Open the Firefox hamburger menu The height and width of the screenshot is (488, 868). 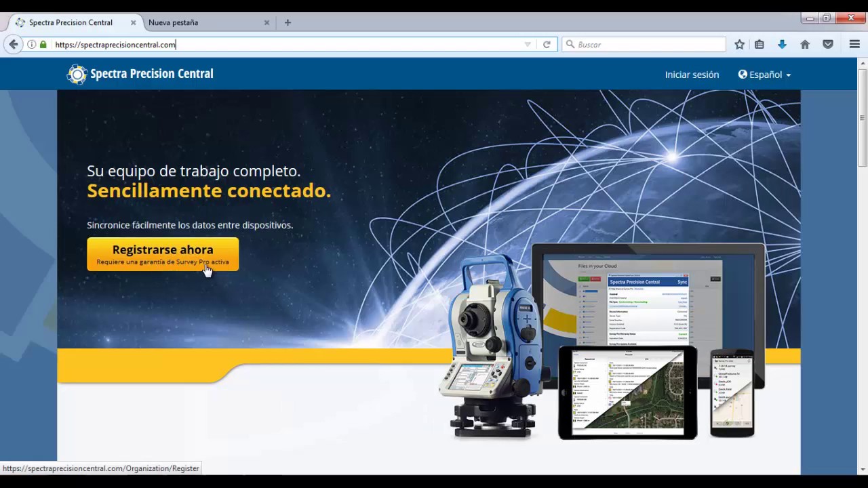click(x=854, y=44)
